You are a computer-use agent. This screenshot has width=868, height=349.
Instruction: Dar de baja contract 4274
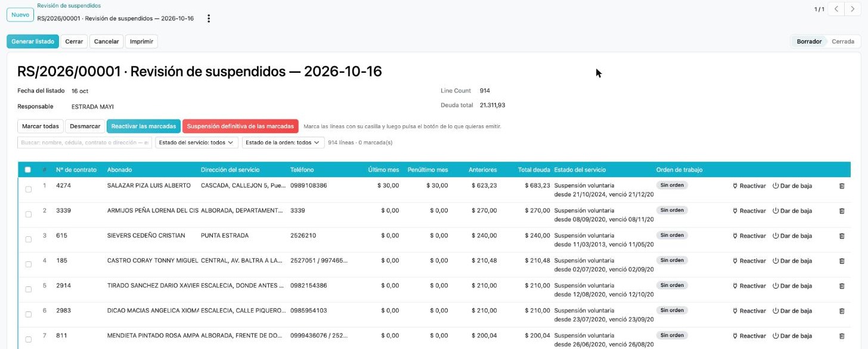pos(792,186)
